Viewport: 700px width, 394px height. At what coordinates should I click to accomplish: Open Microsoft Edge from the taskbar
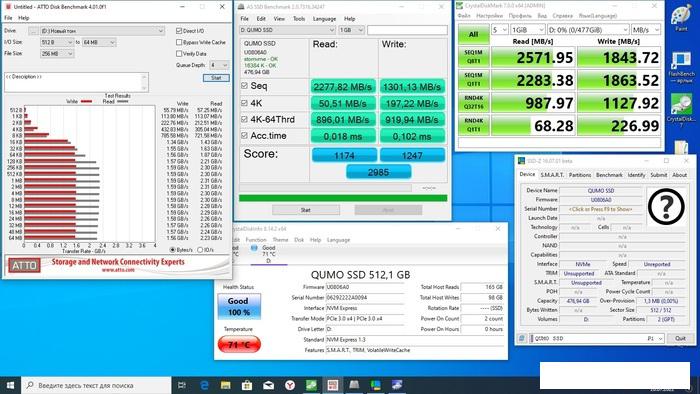click(204, 385)
